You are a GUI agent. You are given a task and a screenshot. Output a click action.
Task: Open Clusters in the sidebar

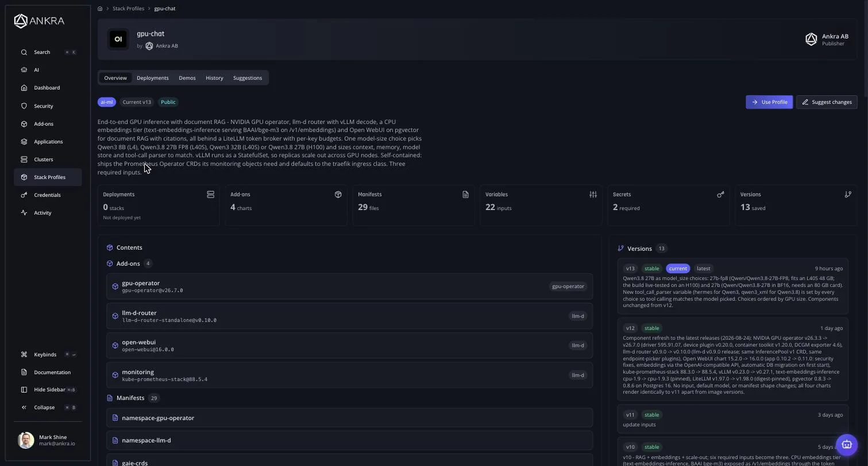pyautogui.click(x=48, y=160)
